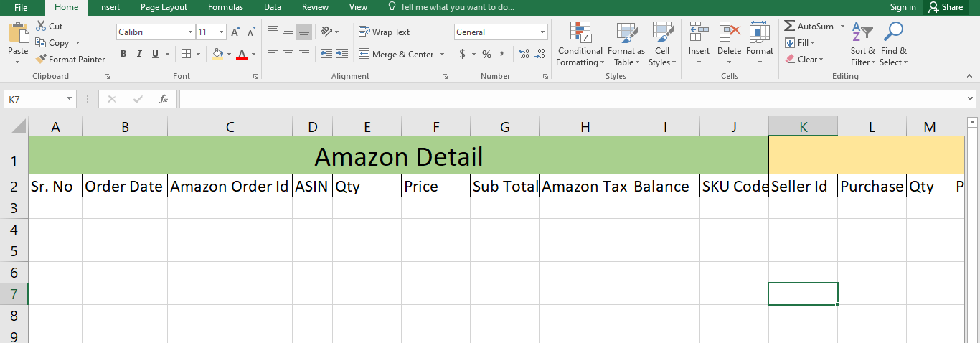Switch to the Review tab
Viewport: 980px width, 343px height.
point(315,7)
